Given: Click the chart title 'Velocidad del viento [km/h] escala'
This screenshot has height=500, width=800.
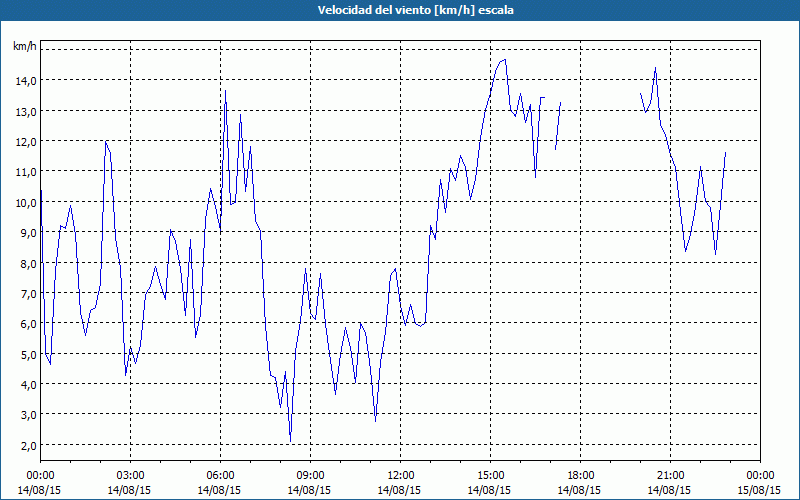Looking at the screenshot, I should [415, 10].
